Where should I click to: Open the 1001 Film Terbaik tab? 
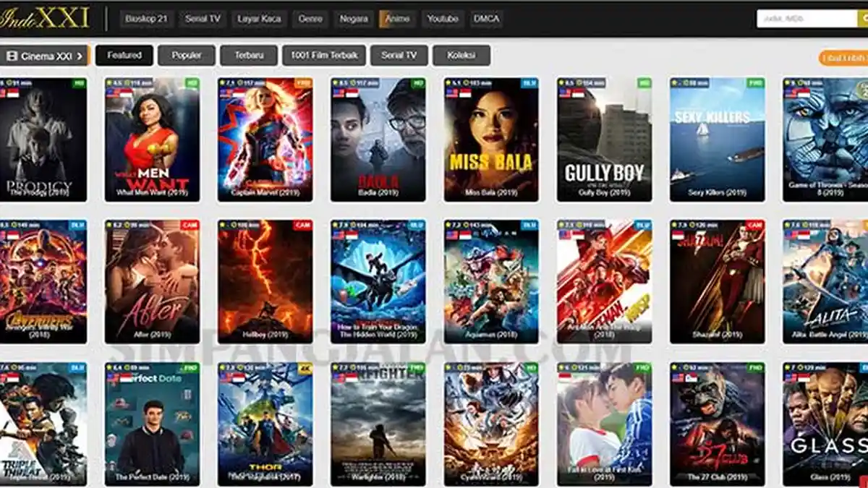[324, 56]
